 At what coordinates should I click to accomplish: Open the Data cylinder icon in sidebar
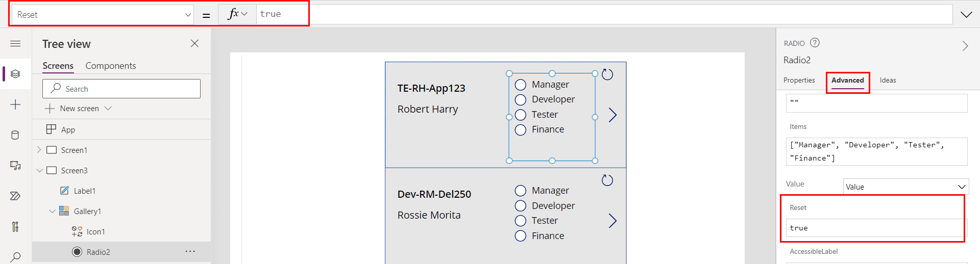15,135
